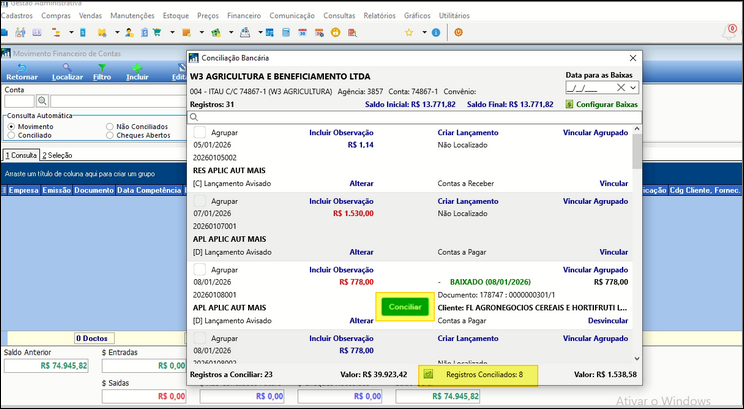The image size is (744, 409).
Task: Click the Conta search magnifier button
Action: 42,101
